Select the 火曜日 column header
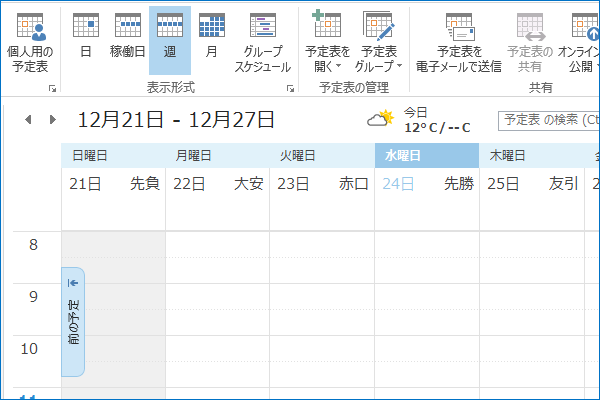Screen dimensions: 600x400 tap(322, 155)
